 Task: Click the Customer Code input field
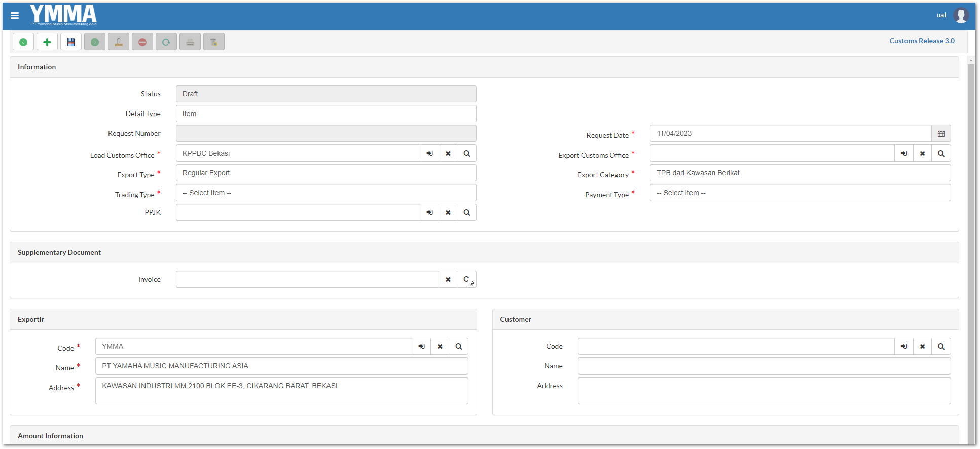pos(736,347)
